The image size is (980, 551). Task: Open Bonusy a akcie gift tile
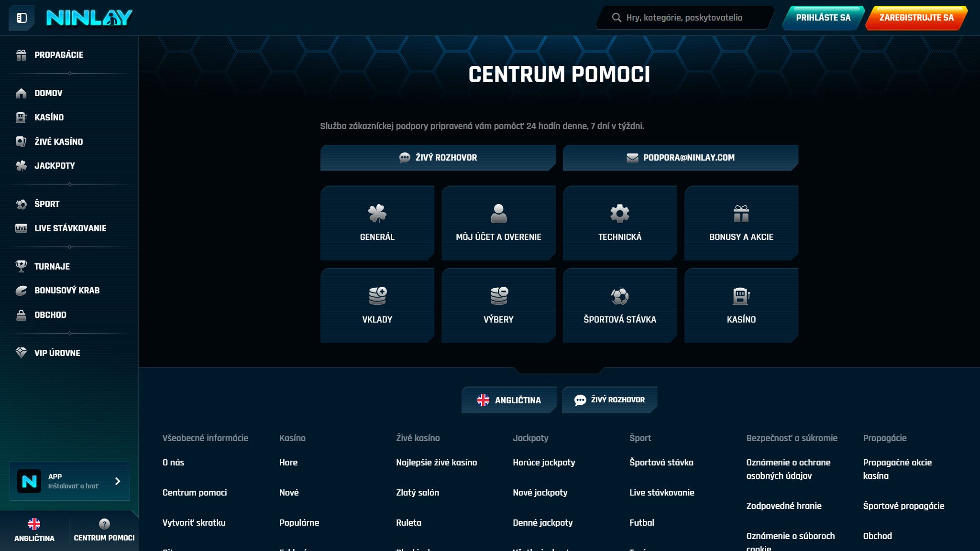point(741,223)
